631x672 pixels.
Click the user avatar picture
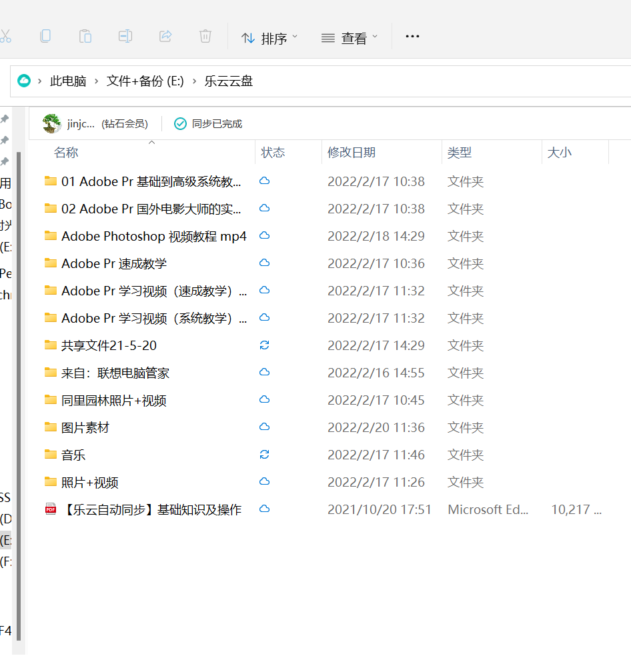52,123
